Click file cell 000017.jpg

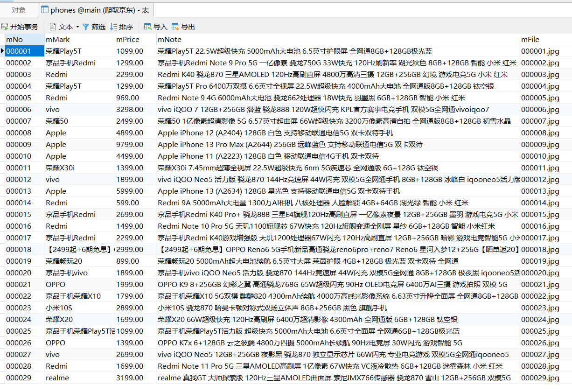tap(546, 238)
